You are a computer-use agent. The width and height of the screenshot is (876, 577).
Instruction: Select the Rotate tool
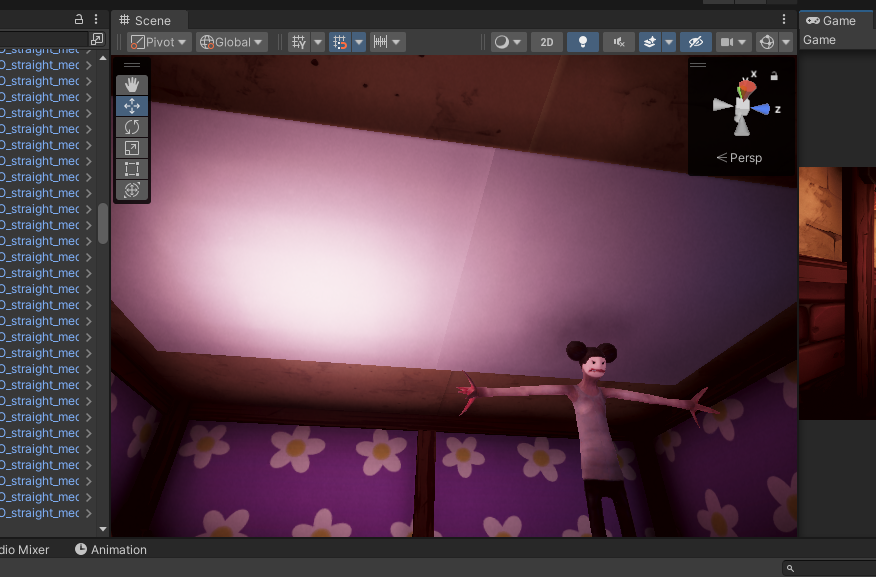131,126
